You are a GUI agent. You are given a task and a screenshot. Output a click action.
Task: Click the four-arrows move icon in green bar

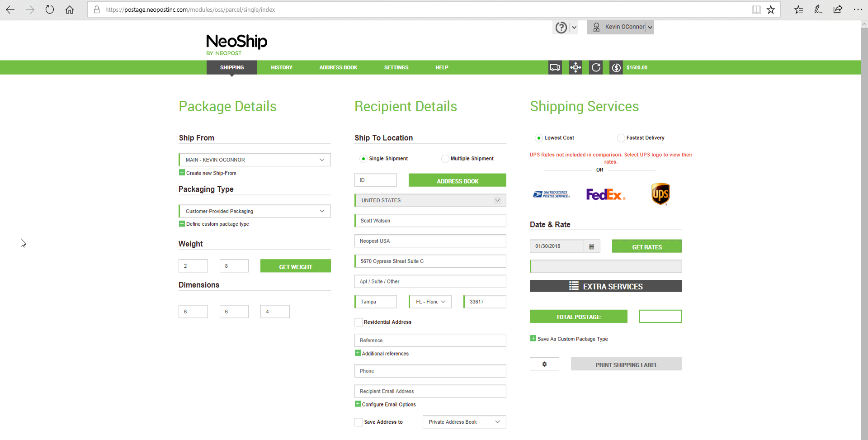tap(576, 67)
